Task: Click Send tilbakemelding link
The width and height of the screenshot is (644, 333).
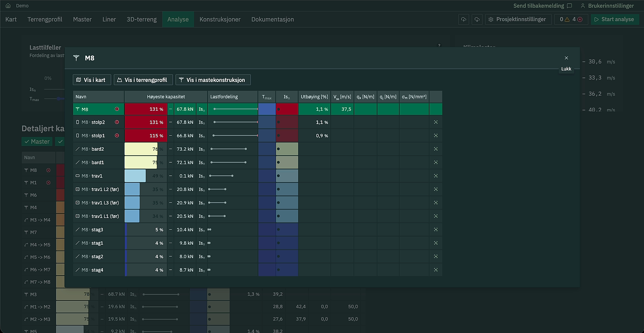Action: pyautogui.click(x=543, y=6)
